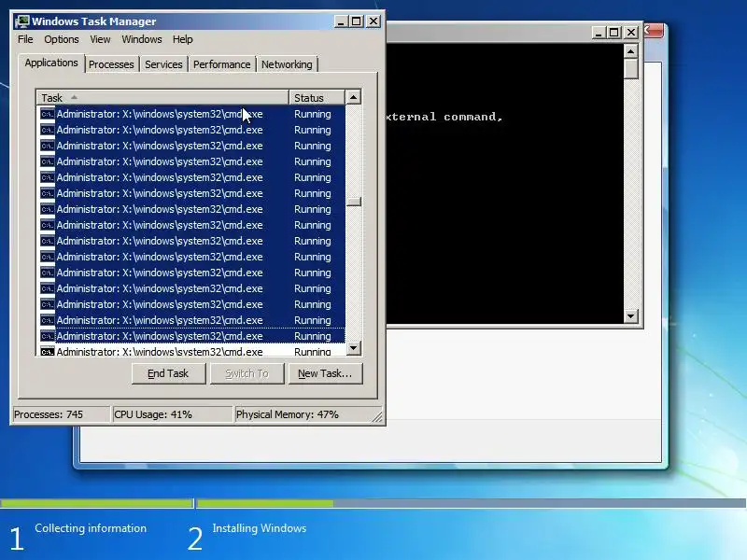
Task: Switch to the Networking tab
Action: [x=287, y=64]
